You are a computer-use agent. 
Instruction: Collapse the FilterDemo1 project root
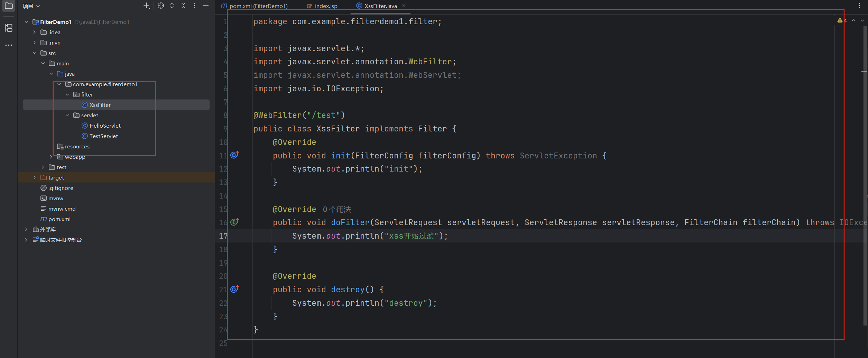[x=26, y=22]
